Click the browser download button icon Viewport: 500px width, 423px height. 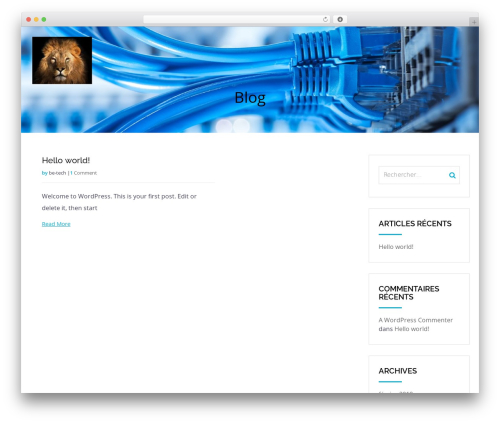(x=340, y=20)
